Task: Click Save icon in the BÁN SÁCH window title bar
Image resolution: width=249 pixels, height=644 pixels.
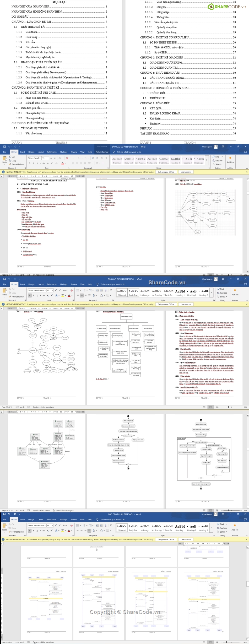Action: 4,514
